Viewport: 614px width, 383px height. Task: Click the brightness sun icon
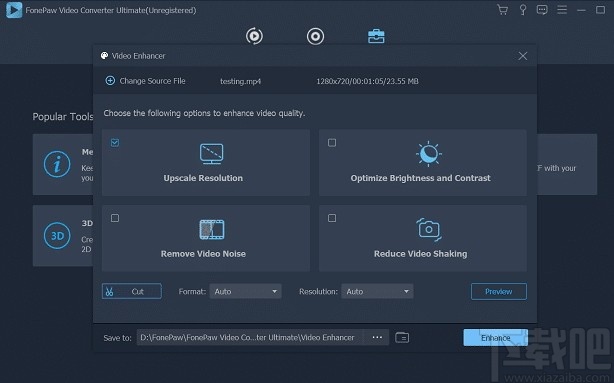429,154
